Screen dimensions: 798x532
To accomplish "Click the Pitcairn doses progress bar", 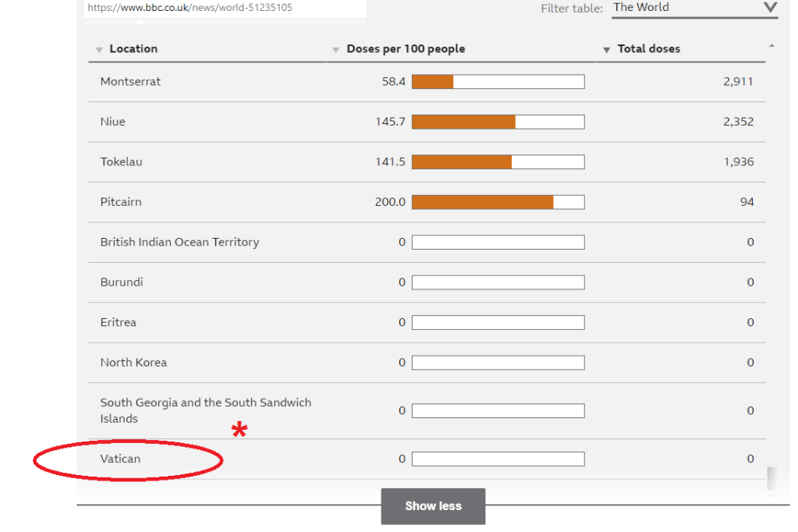I will coord(498,202).
